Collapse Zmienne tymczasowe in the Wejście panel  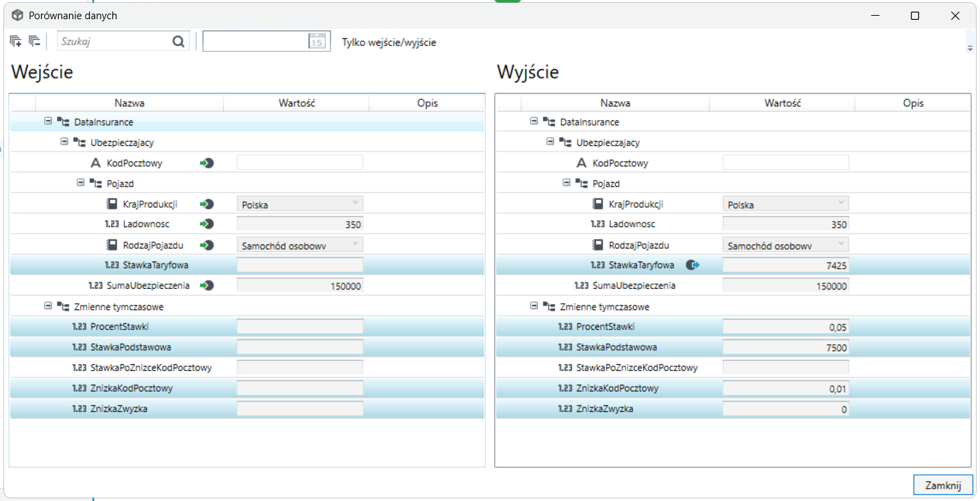(x=48, y=306)
